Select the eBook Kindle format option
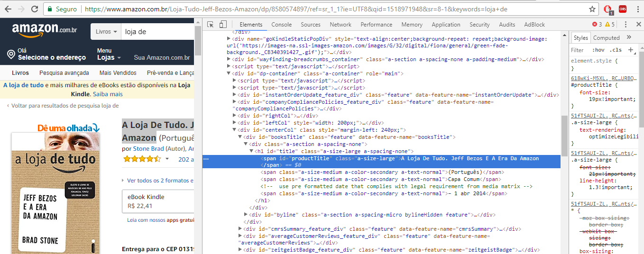This screenshot has width=644, height=254. [158, 201]
